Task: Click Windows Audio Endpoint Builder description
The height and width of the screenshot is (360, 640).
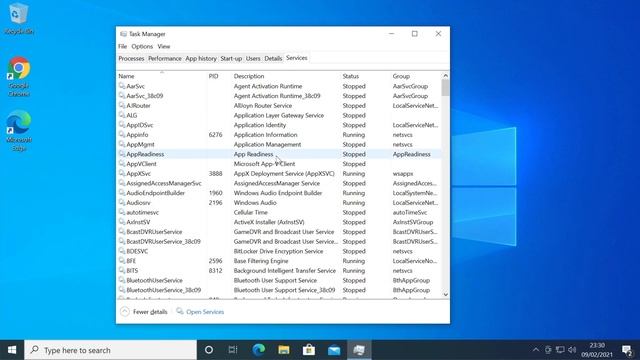Action: (278, 193)
